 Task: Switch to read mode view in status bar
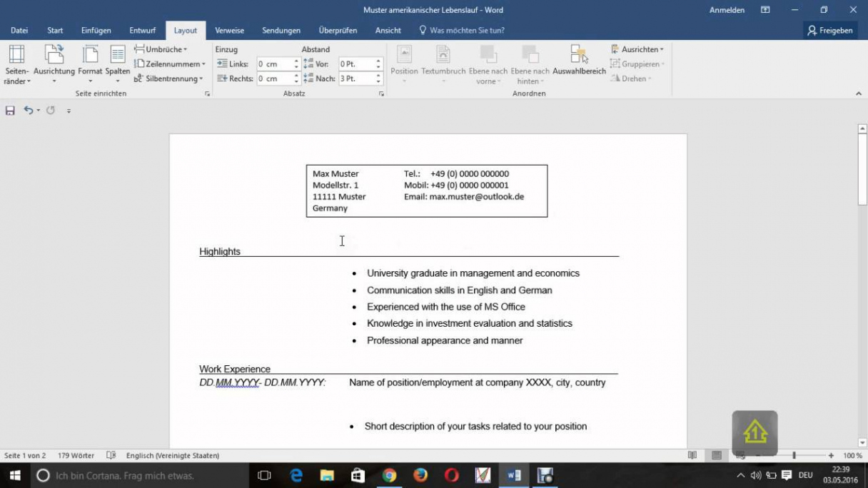692,455
